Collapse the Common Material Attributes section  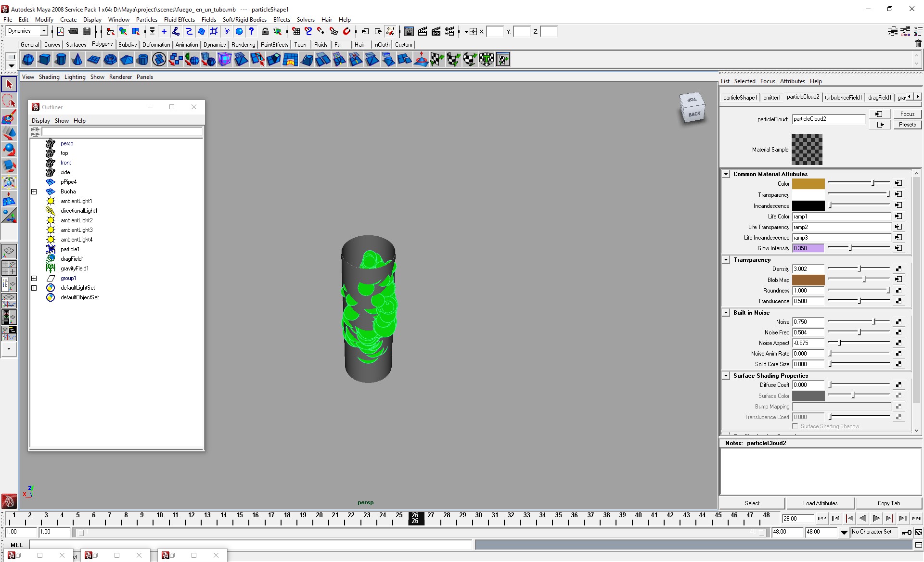(x=726, y=174)
